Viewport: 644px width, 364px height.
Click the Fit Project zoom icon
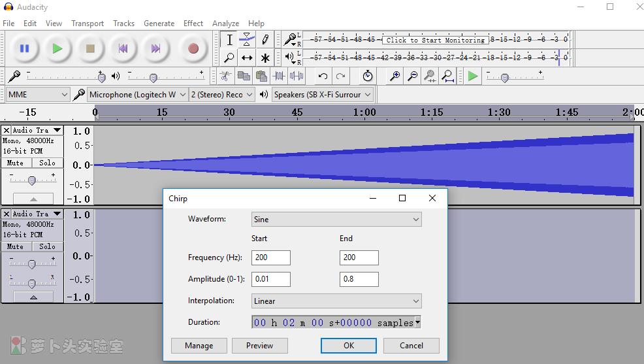tap(447, 76)
